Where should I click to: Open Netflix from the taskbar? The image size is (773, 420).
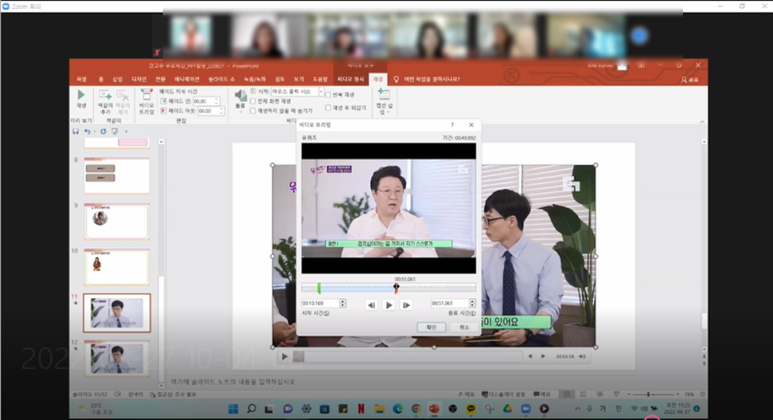(361, 409)
